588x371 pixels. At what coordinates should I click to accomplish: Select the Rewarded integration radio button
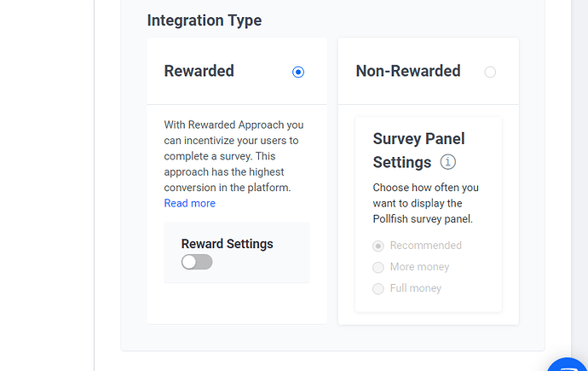tap(298, 72)
